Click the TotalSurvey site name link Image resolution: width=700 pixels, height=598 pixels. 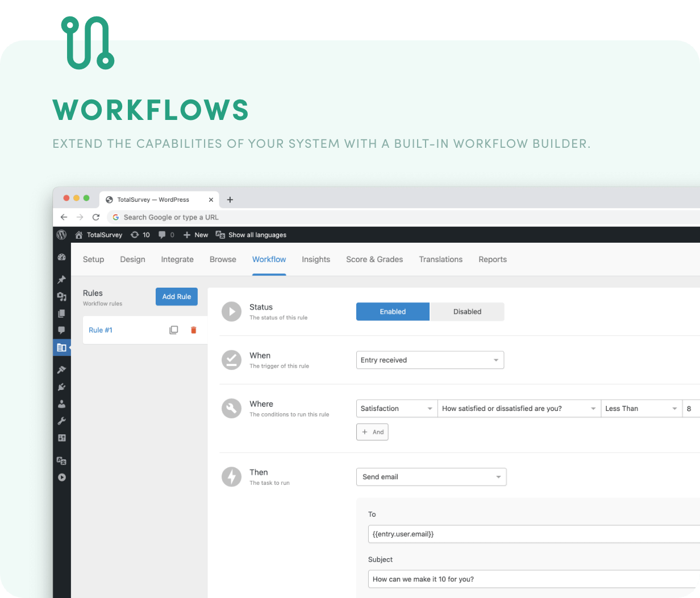click(x=105, y=235)
